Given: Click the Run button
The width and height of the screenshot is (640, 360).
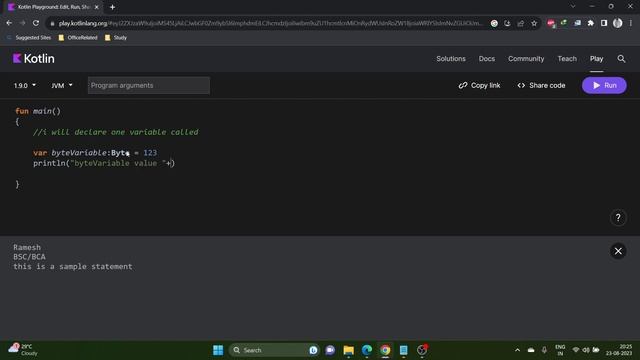Looking at the screenshot, I should (x=604, y=85).
